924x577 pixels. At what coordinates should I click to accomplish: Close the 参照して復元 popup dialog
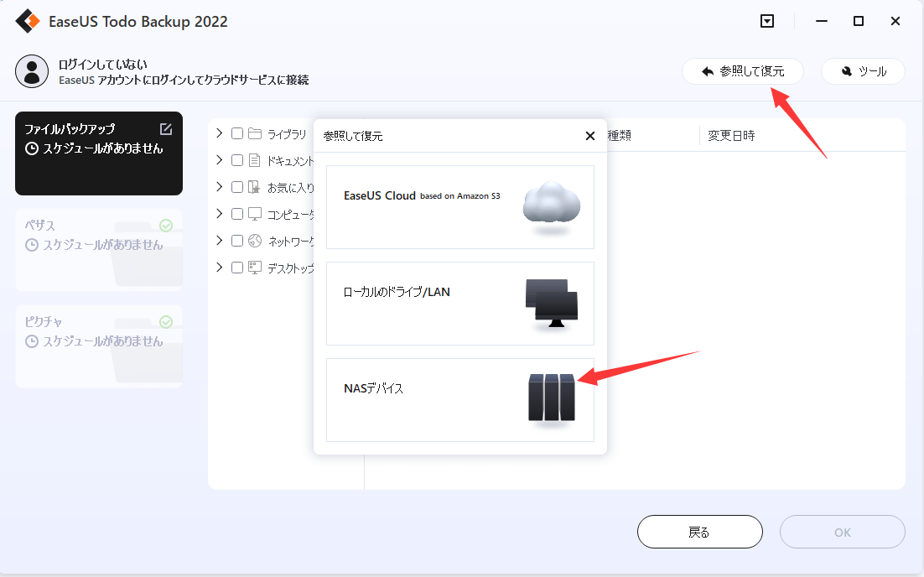(x=590, y=136)
